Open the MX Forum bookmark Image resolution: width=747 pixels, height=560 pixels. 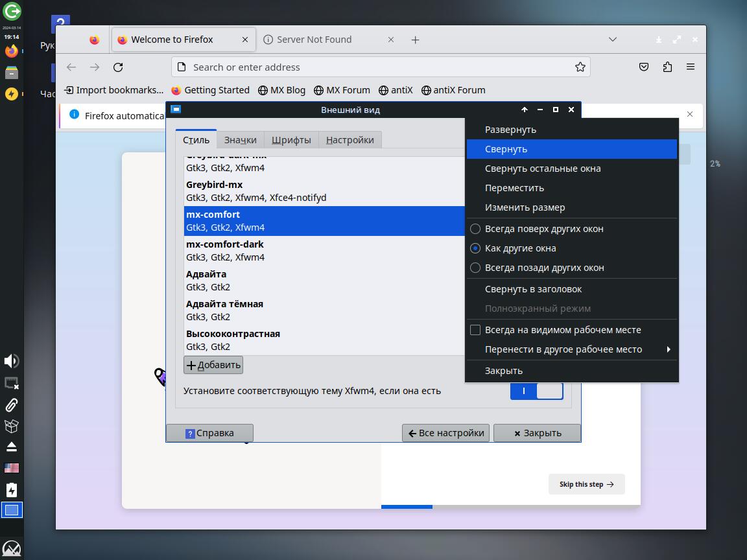342,90
